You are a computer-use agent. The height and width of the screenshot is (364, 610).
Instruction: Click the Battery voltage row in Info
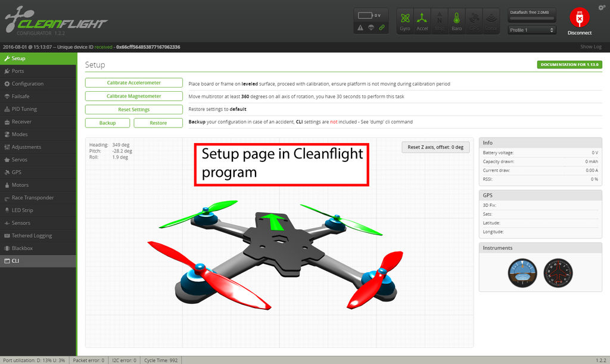pyautogui.click(x=540, y=153)
